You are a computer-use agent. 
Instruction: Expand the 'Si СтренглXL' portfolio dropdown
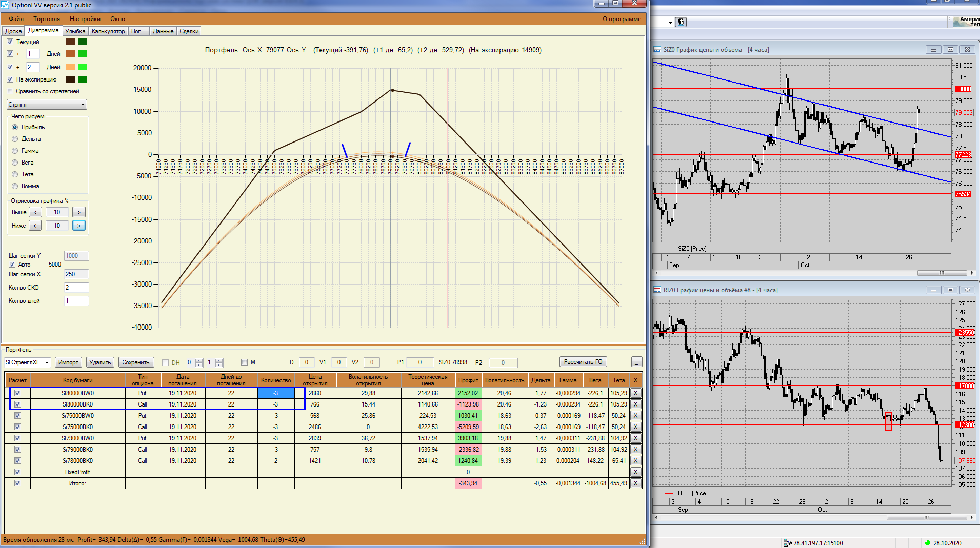coord(47,363)
